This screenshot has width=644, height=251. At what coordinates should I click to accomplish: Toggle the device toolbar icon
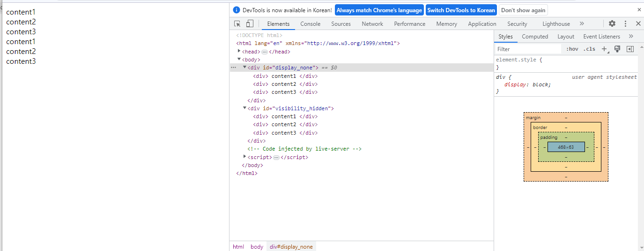coord(250,24)
